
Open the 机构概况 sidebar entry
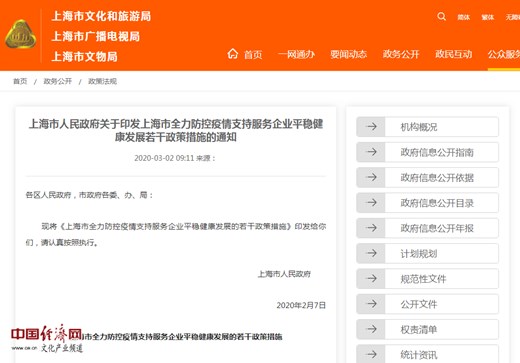pyautogui.click(x=428, y=127)
